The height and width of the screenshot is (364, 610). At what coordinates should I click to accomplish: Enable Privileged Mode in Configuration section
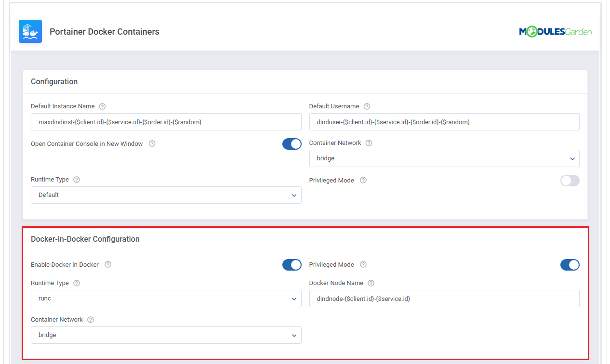pos(570,181)
